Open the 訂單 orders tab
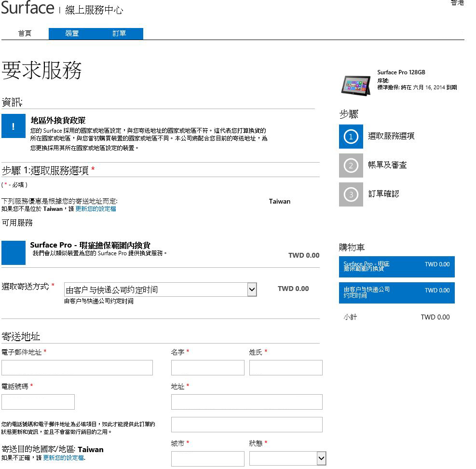The width and height of the screenshot is (476, 469). point(119,33)
